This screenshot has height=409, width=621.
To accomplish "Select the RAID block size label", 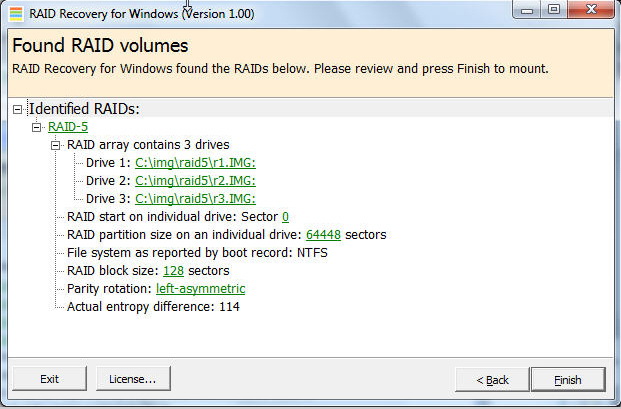I will point(113,271).
